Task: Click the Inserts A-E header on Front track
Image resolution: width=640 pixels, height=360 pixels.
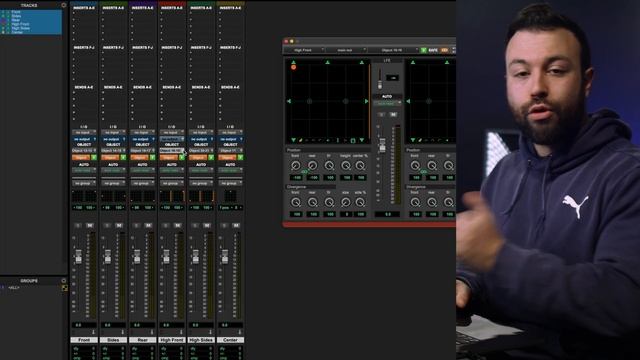Action: [84, 8]
